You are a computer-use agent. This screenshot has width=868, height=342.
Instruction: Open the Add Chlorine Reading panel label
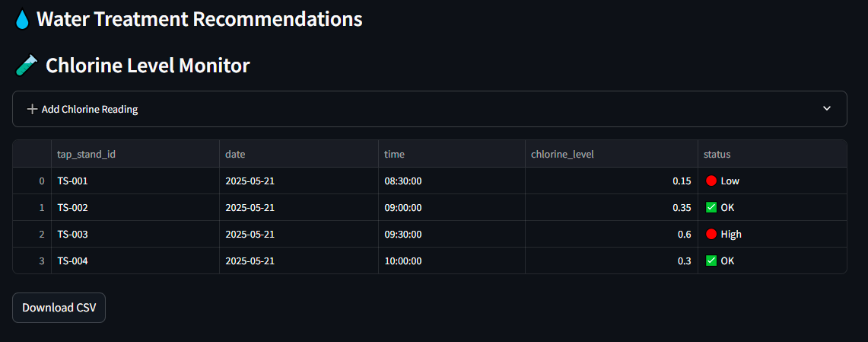(90, 110)
